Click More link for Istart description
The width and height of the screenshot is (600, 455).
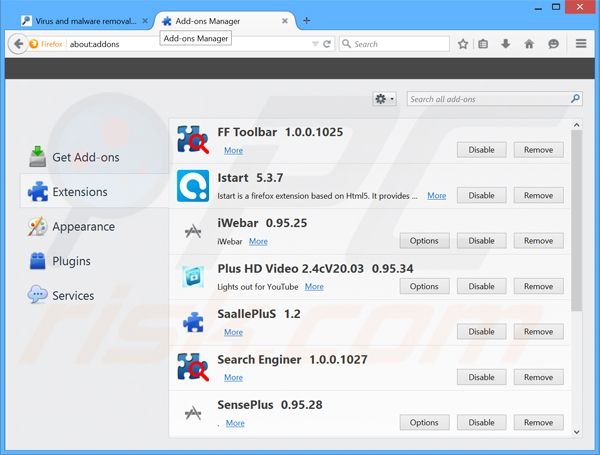(x=437, y=196)
